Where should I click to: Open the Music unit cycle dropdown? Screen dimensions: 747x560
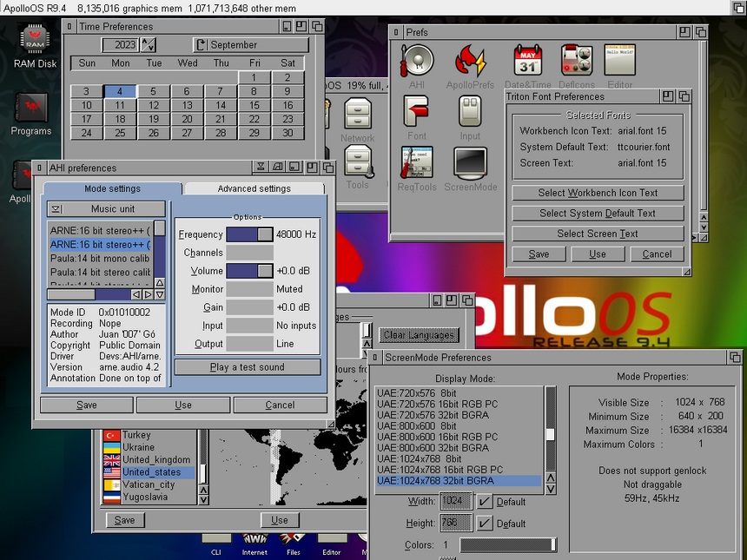pos(106,208)
